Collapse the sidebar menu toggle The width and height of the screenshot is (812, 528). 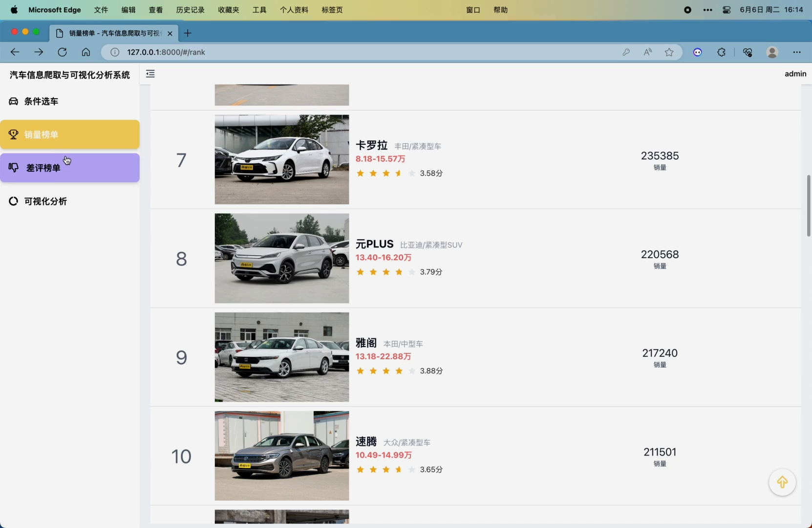(x=150, y=74)
